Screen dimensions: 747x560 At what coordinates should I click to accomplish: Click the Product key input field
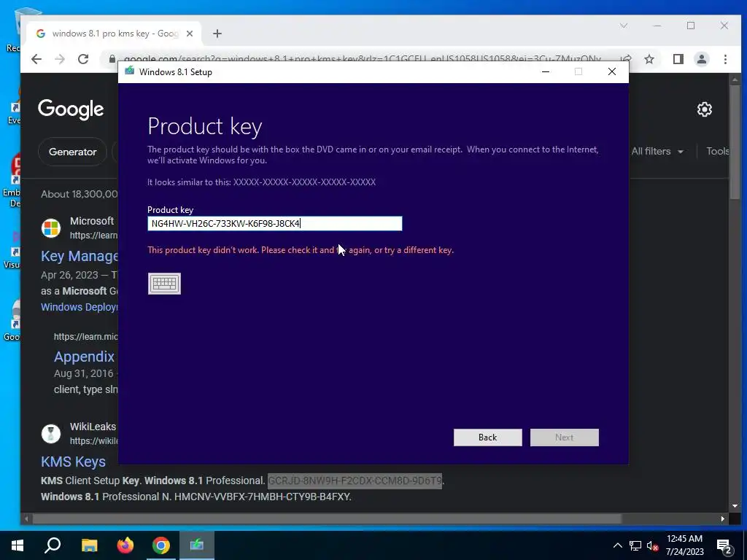point(274,223)
